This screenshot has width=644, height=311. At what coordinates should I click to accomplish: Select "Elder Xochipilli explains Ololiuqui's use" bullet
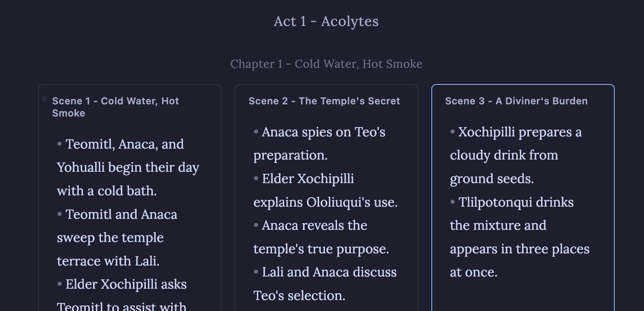325,190
